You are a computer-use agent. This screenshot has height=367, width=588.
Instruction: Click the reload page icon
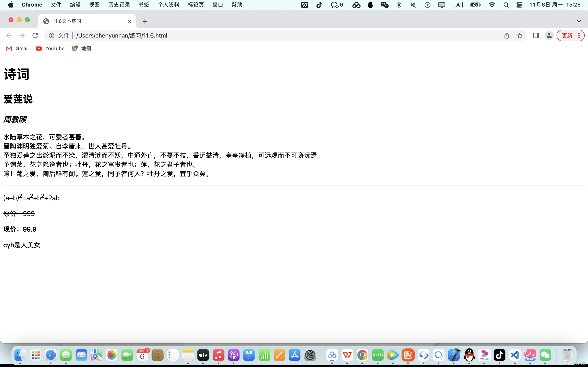point(35,35)
